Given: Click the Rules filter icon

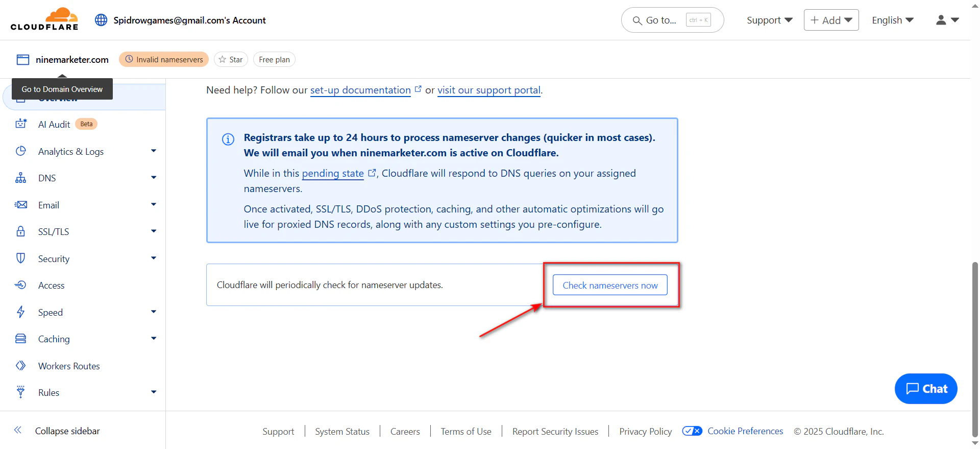Looking at the screenshot, I should click(21, 392).
